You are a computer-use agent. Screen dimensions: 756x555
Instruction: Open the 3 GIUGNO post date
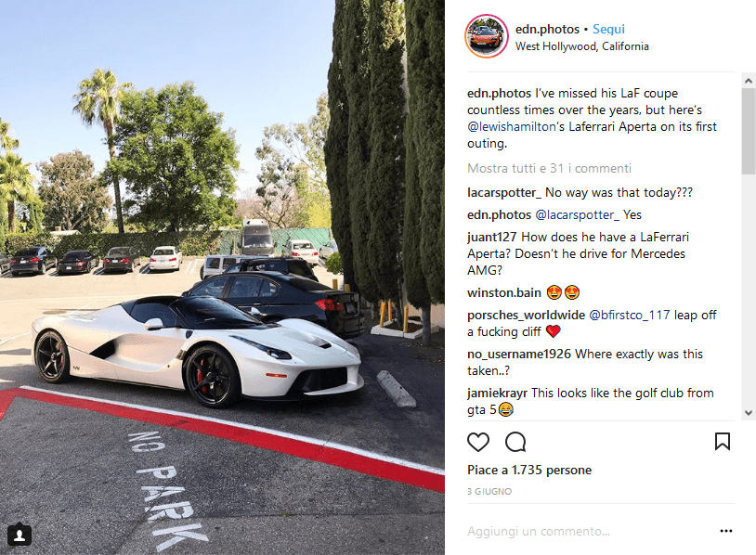click(489, 491)
